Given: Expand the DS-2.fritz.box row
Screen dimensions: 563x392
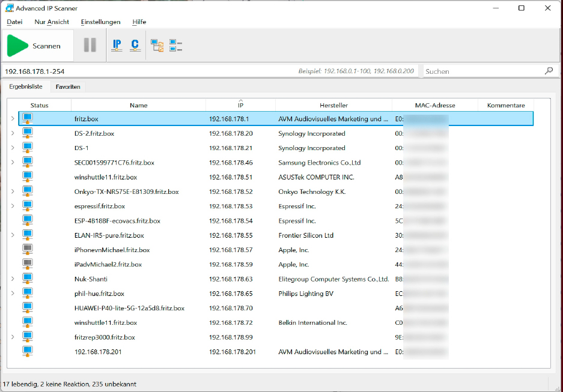Looking at the screenshot, I should coord(13,133).
